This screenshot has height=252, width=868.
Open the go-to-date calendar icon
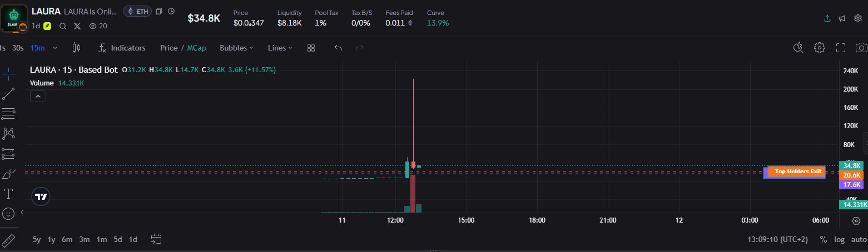pyautogui.click(x=156, y=239)
